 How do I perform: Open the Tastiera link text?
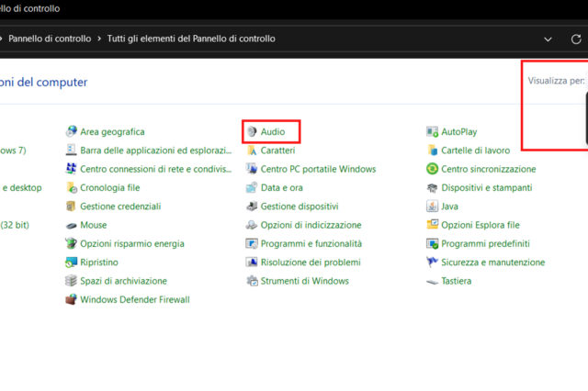(x=457, y=281)
